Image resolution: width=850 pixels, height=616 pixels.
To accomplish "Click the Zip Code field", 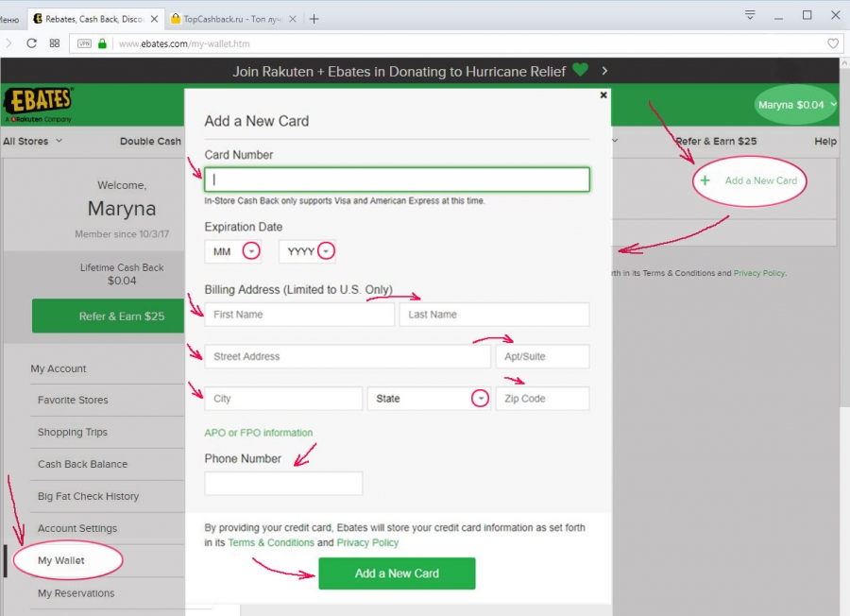I will pyautogui.click(x=543, y=399).
